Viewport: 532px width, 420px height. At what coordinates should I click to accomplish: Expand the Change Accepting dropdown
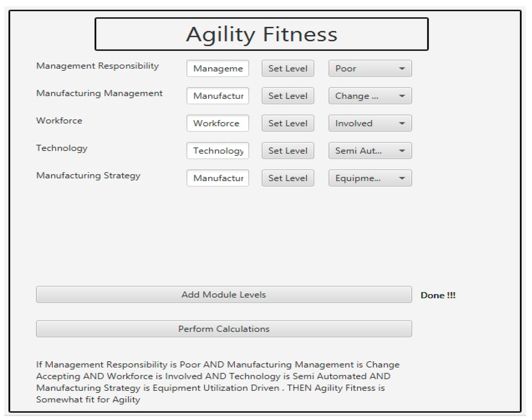pyautogui.click(x=370, y=96)
